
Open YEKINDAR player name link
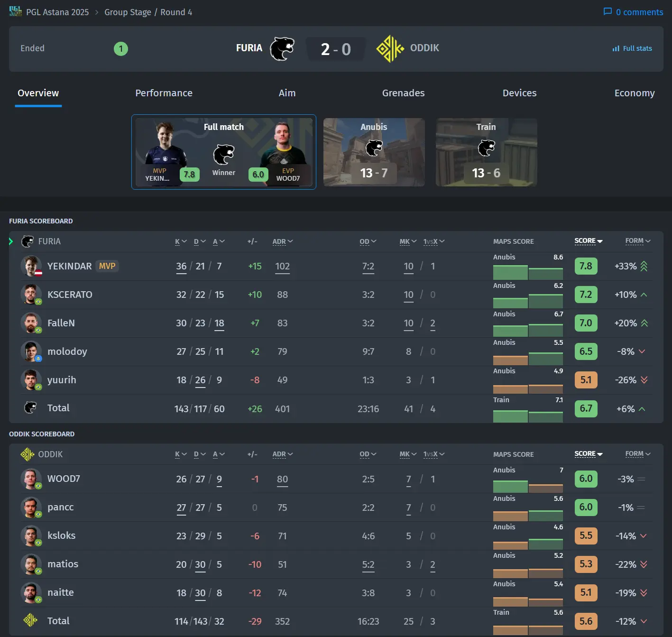[70, 266]
